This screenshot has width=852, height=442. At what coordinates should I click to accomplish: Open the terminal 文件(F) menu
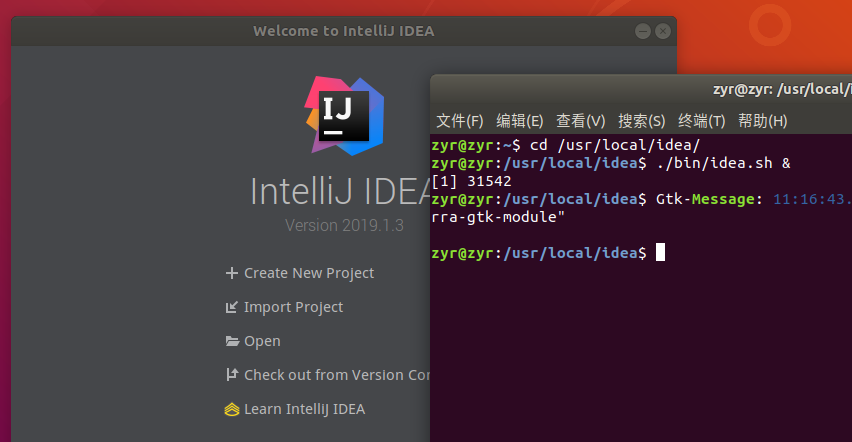(x=460, y=121)
